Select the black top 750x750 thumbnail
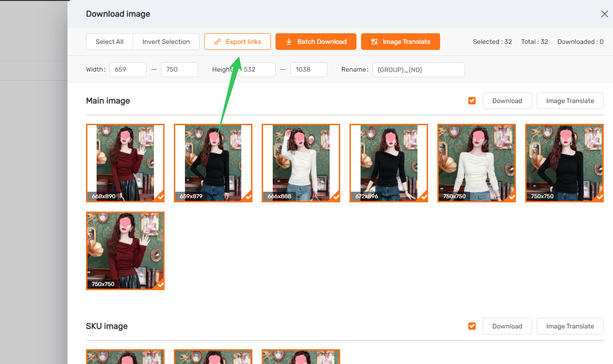613x364 pixels. 564,163
